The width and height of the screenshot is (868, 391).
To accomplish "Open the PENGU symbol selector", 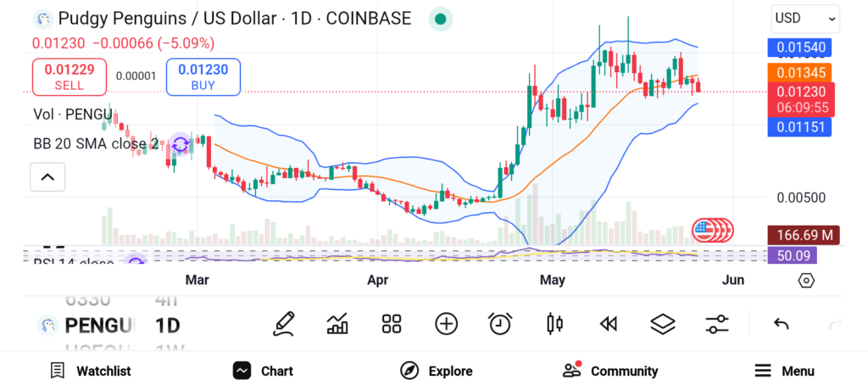I will click(100, 325).
